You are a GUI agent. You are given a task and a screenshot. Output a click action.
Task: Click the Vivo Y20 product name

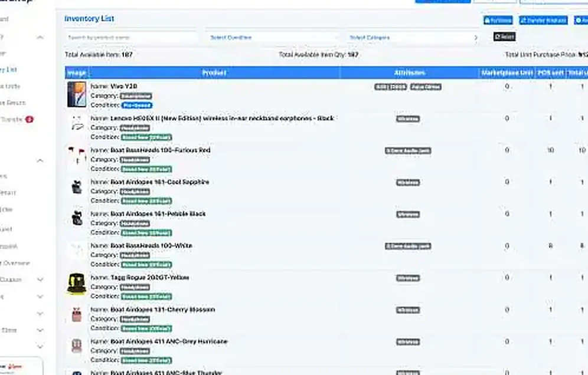coord(124,86)
